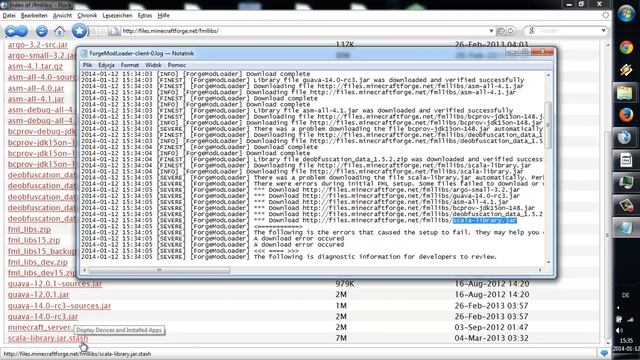Viewport: 640px width, 360px height.
Task: Open Notepad's Format menu
Action: (x=130, y=65)
